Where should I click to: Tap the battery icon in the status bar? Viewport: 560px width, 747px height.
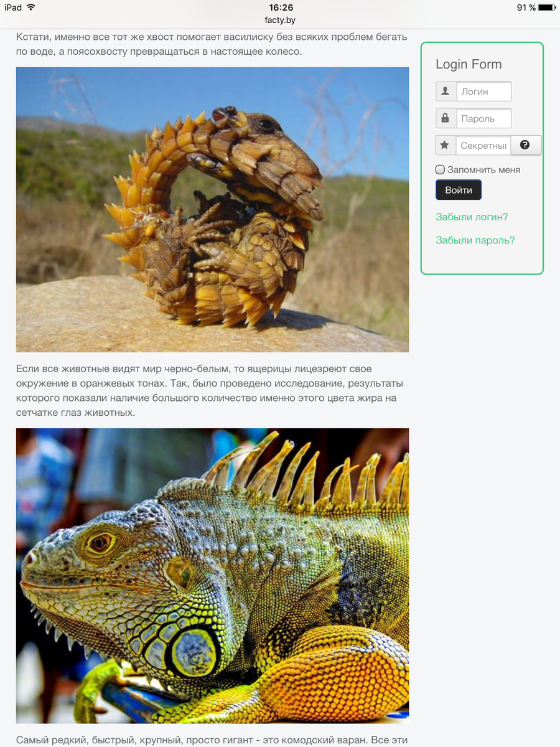pyautogui.click(x=547, y=7)
